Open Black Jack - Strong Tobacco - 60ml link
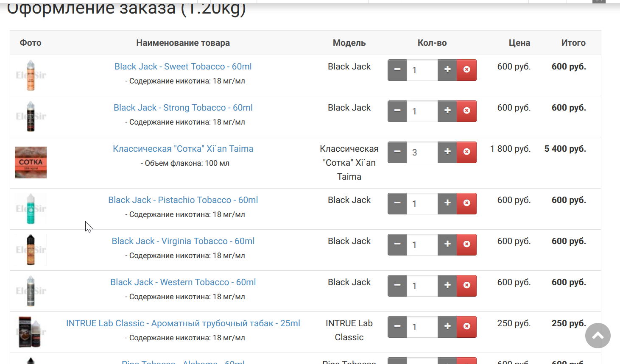The image size is (620, 364). 183,108
